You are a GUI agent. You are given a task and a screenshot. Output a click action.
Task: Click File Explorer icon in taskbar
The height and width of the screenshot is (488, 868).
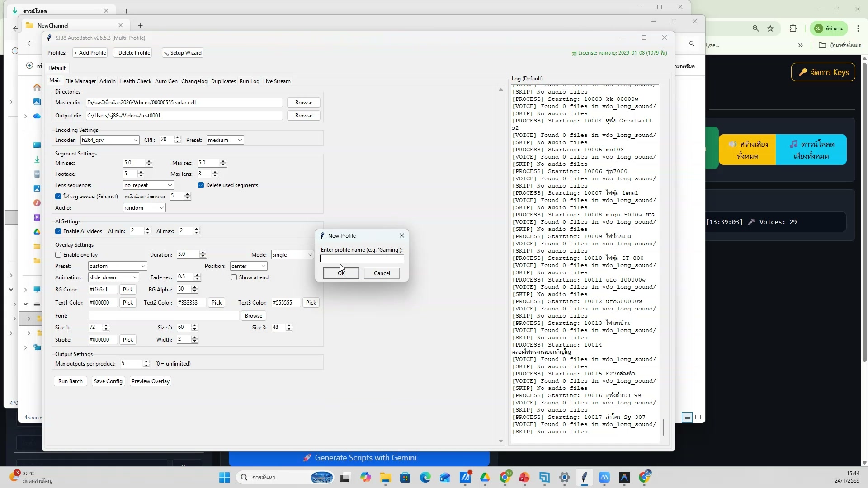385,477
